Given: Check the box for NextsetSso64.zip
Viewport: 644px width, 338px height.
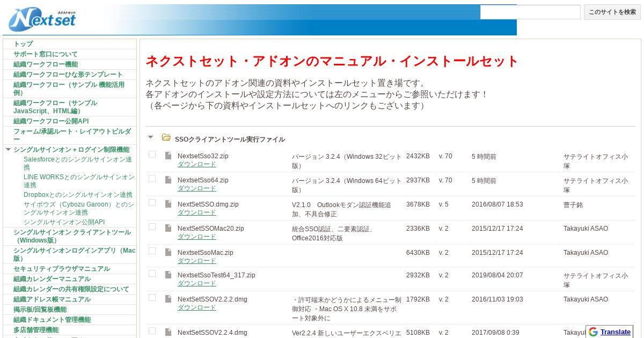Looking at the screenshot, I should [152, 179].
